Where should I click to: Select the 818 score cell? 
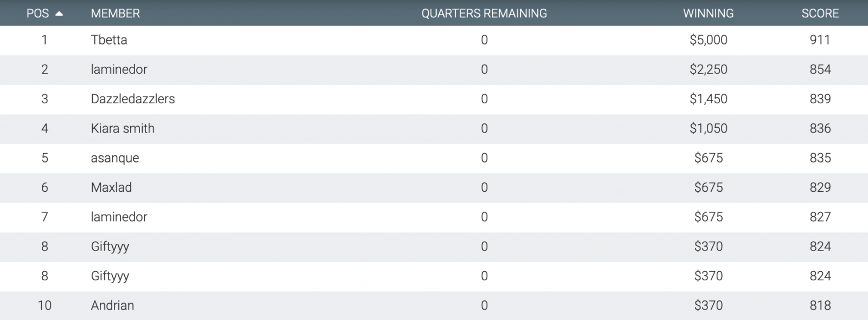tap(820, 305)
